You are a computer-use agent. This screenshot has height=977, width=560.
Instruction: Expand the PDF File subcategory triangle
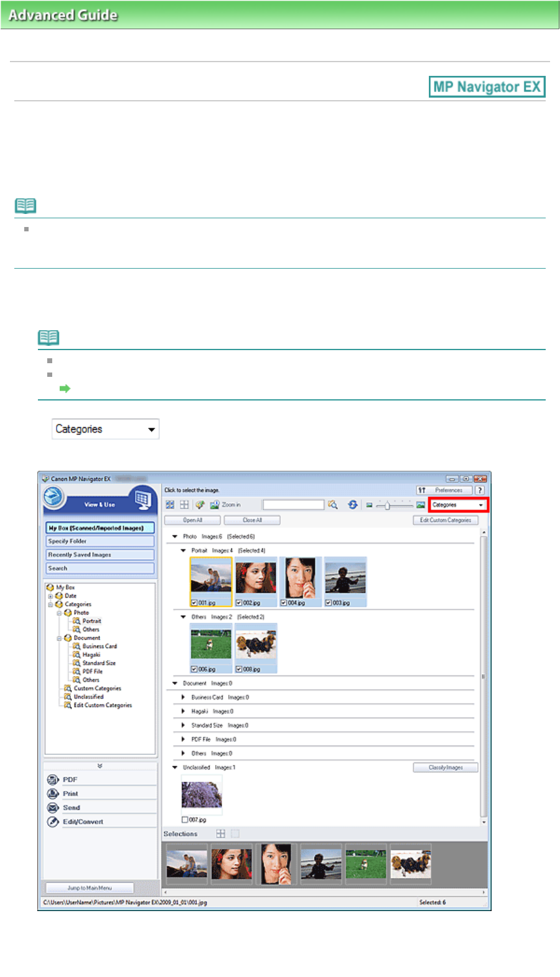183,739
